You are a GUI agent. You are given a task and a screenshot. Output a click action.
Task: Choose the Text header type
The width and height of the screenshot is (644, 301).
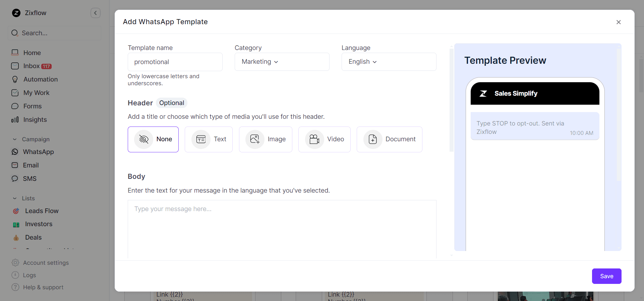tap(209, 139)
